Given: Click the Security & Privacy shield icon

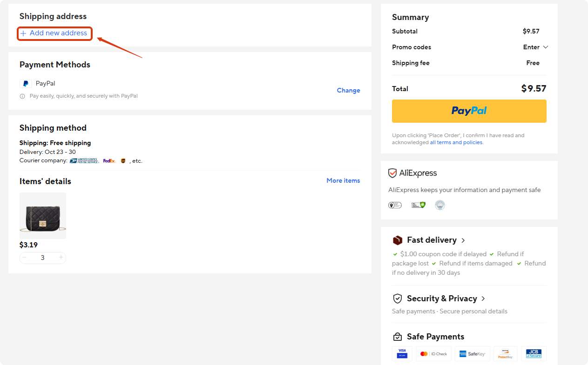Looking at the screenshot, I should pos(398,299).
